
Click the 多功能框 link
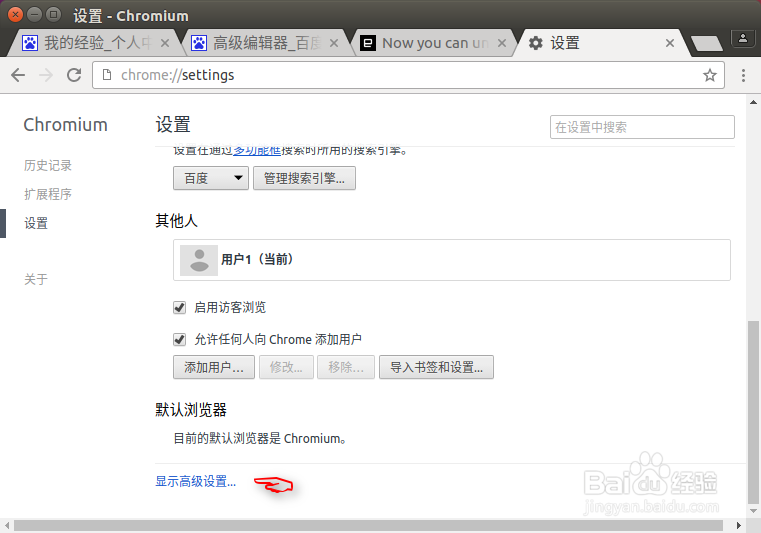point(257,150)
